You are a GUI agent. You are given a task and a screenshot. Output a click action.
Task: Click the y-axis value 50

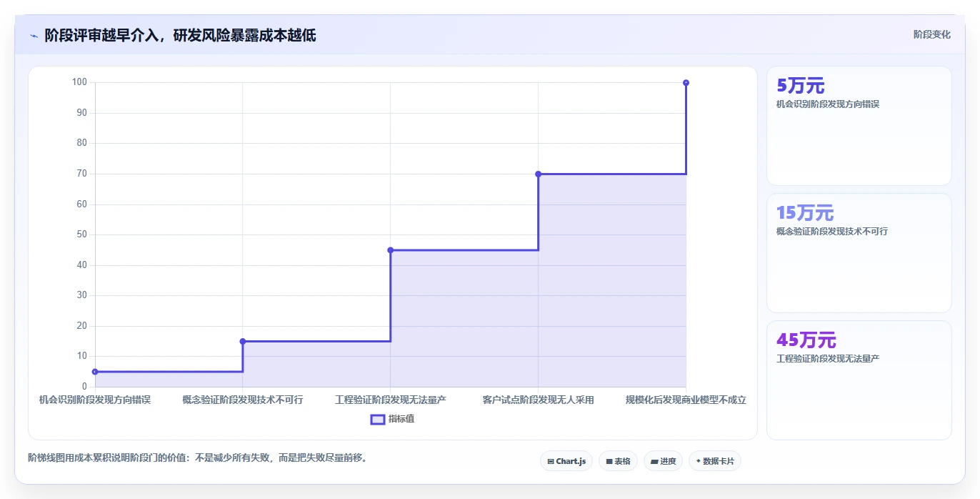pos(82,234)
